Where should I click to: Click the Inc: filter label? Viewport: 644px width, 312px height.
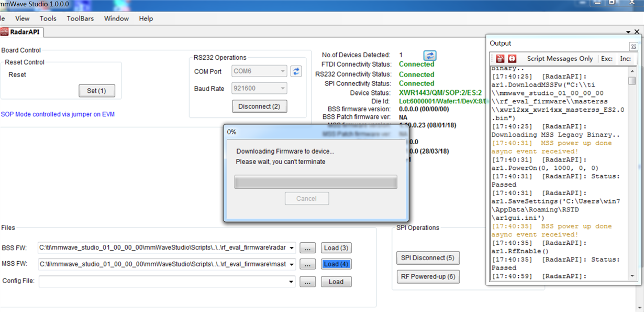pyautogui.click(x=625, y=59)
